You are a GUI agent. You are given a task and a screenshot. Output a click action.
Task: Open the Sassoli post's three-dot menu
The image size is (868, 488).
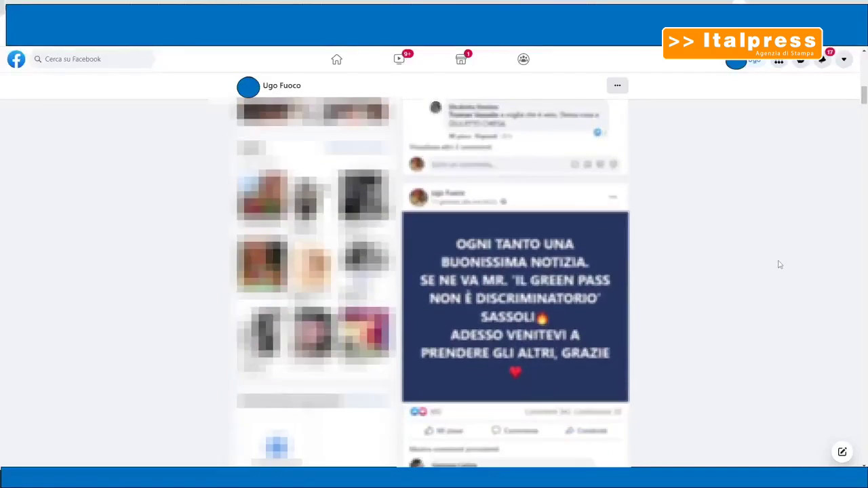613,197
